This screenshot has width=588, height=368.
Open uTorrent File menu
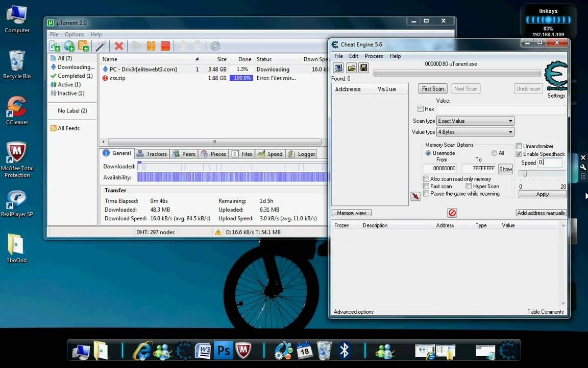(x=55, y=34)
